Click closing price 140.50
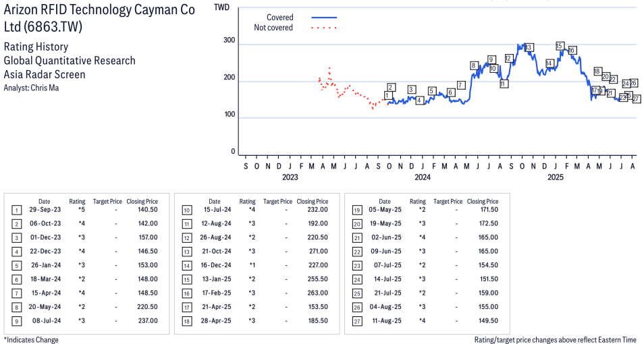The image size is (644, 344). pos(148,210)
